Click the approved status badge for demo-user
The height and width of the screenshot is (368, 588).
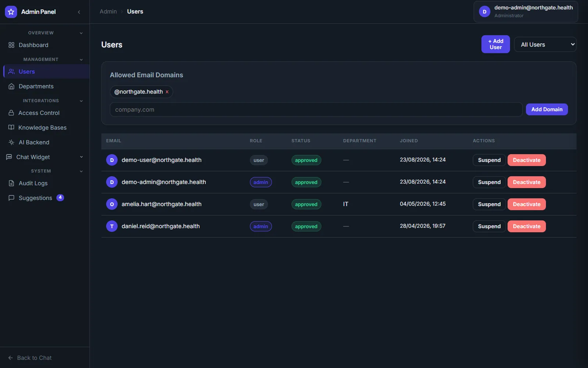click(x=306, y=160)
